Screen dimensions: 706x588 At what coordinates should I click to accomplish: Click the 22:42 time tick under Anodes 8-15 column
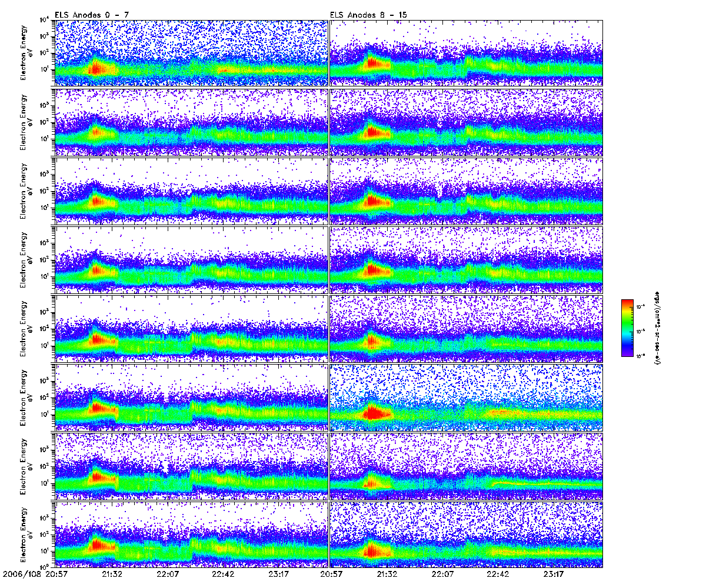pyautogui.click(x=498, y=573)
